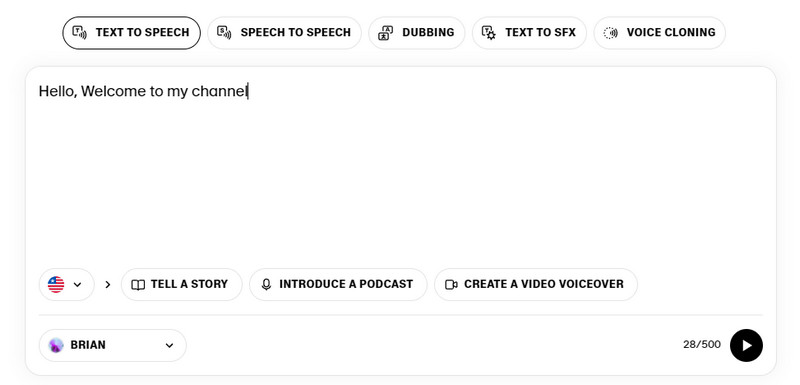
Task: Click the text 'Hello, Welcome to my channel'
Action: tap(143, 91)
